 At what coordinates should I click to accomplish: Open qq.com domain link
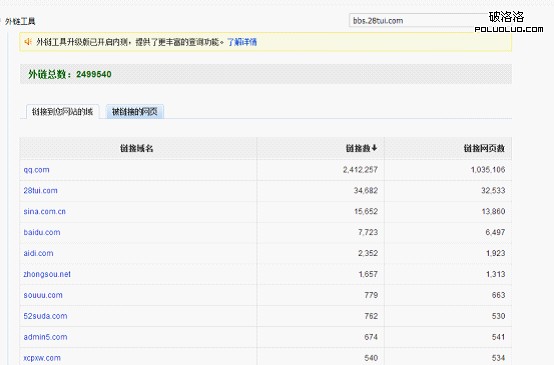[36, 170]
